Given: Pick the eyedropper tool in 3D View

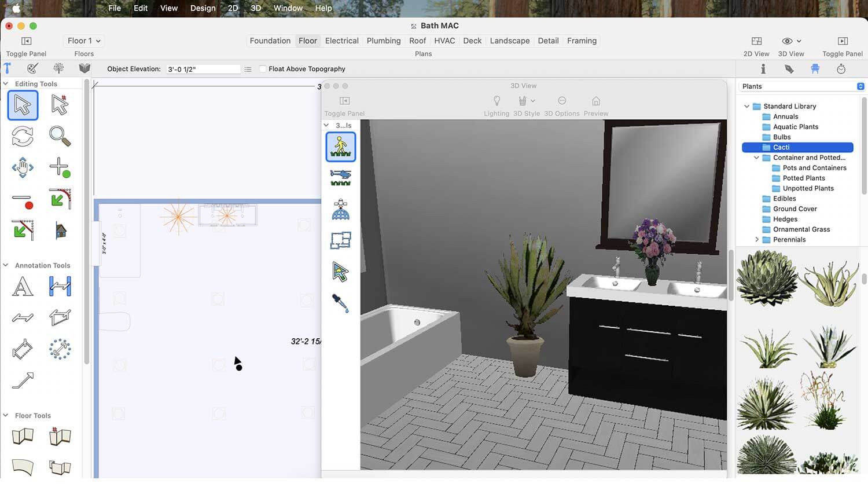Looking at the screenshot, I should pos(340,303).
